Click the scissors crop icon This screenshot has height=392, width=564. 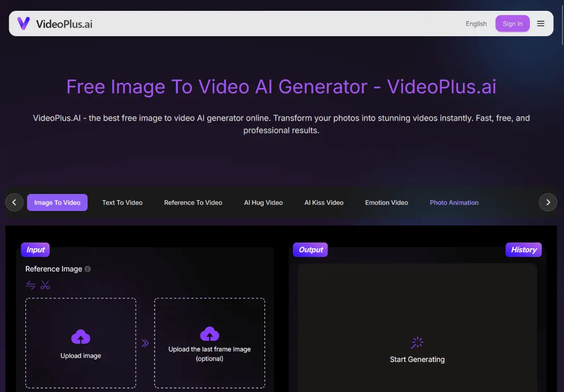click(x=46, y=285)
